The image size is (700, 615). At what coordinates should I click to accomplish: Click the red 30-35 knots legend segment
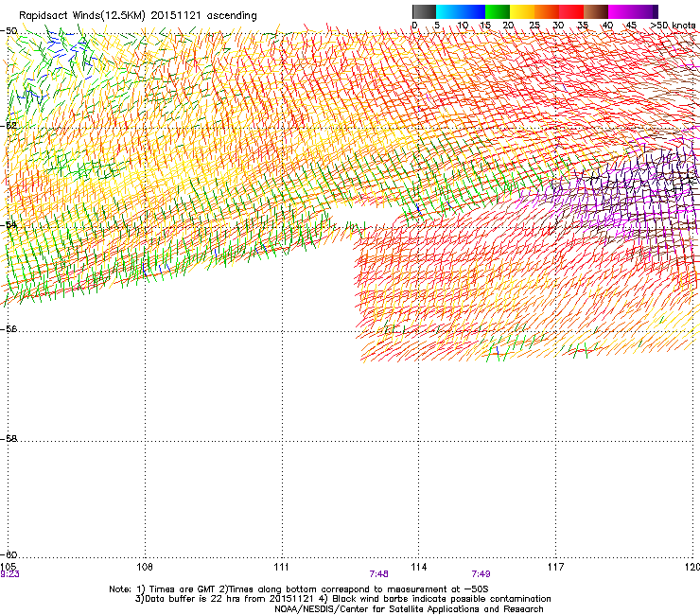(x=571, y=11)
